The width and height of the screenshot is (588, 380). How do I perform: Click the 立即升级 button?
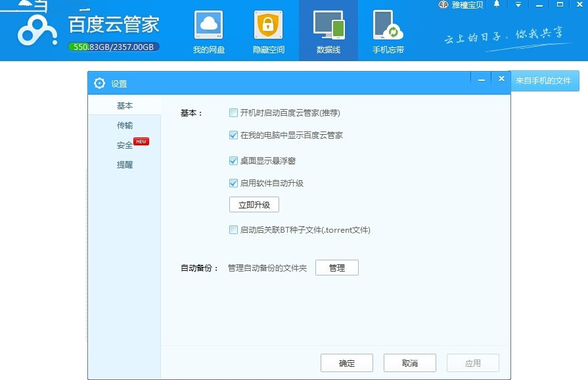click(x=254, y=205)
